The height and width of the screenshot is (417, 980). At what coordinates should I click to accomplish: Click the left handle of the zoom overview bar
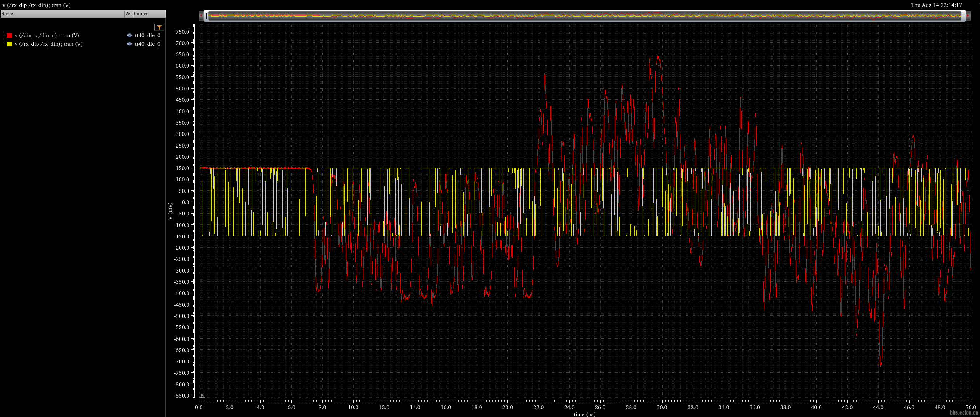(206, 16)
